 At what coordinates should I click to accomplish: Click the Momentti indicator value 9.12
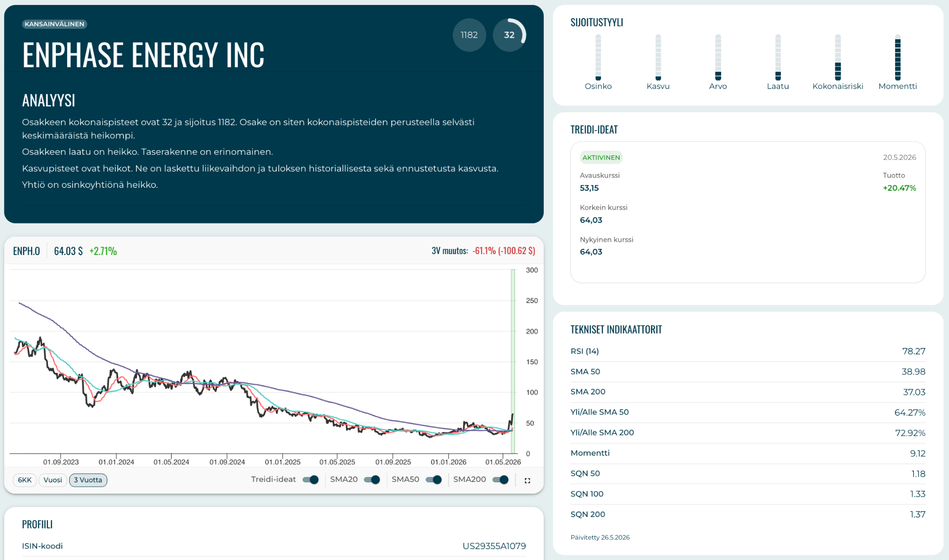coord(918,453)
